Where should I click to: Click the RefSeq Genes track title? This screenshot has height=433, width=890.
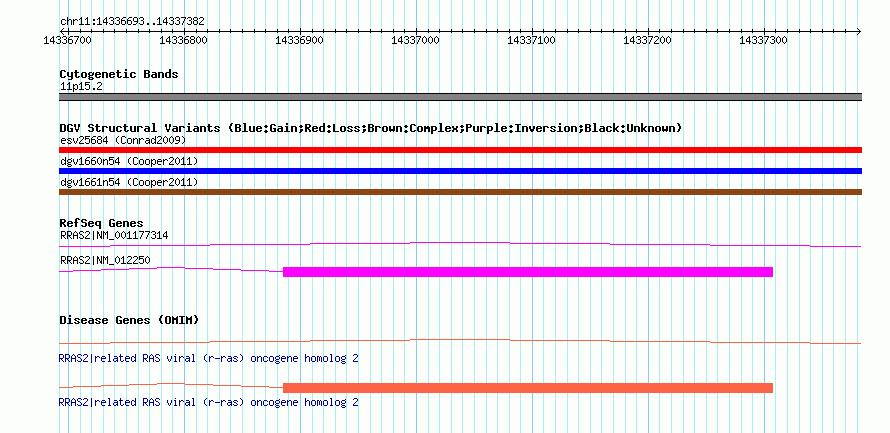coord(102,224)
